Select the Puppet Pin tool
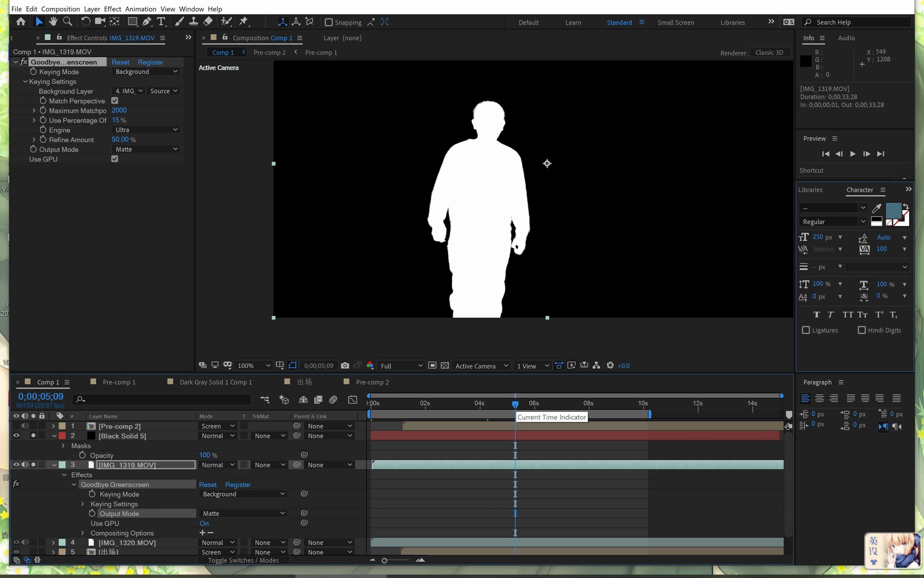 (x=244, y=22)
